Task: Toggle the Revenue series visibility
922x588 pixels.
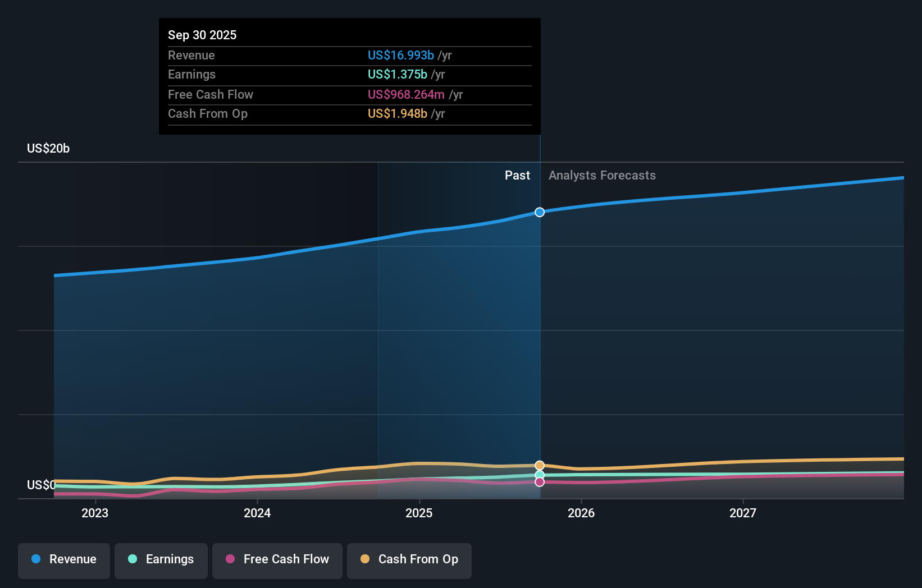Action: coord(63,559)
